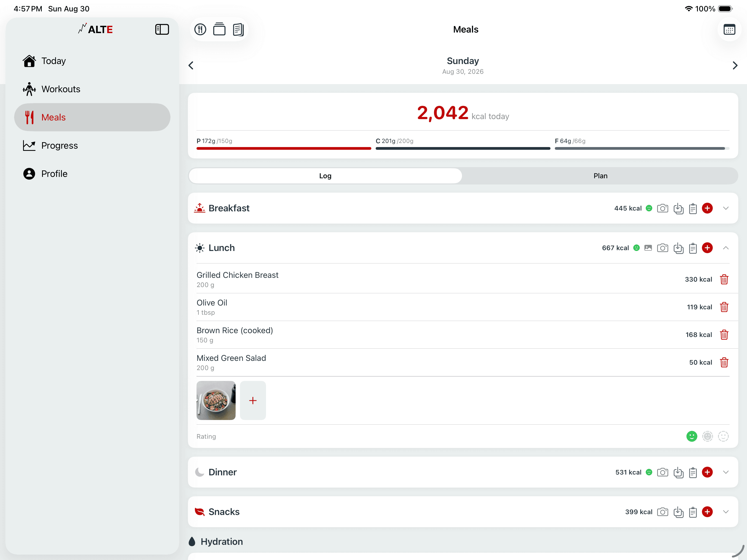Go to previous day arrow
Viewport: 747px width, 560px height.
tap(191, 65)
